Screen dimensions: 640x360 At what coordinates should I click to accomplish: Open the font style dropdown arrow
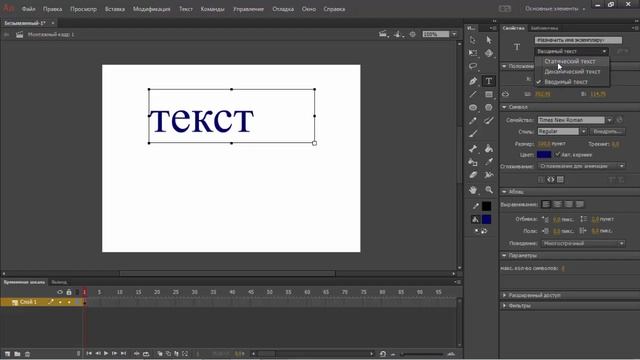pos(584,131)
